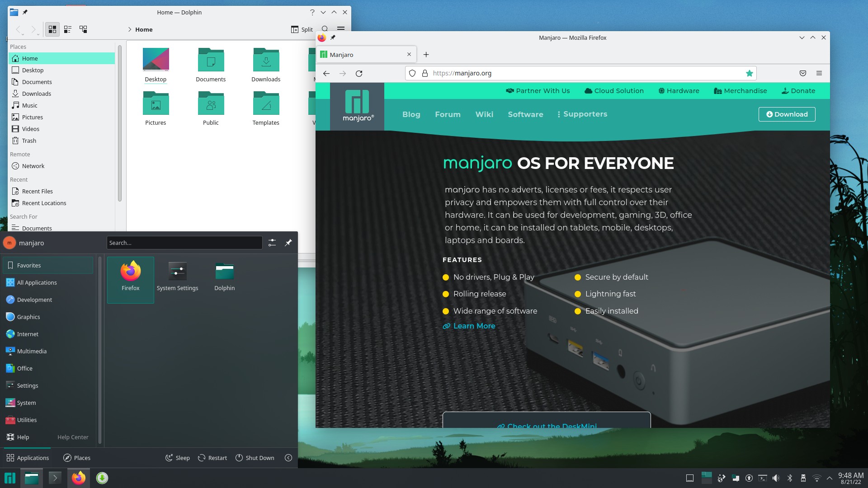868x488 pixels.
Task: Launch Firefox from launcher favorites
Action: pos(131,280)
